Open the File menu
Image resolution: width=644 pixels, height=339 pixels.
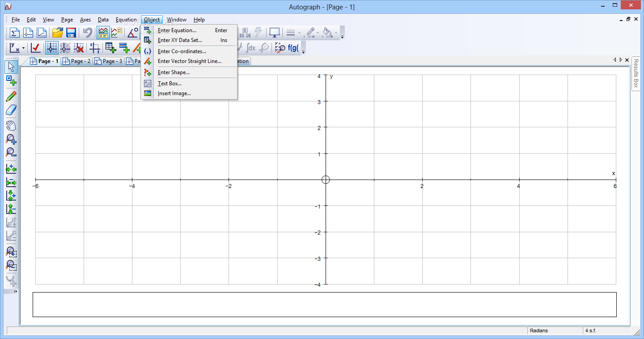[x=16, y=20]
